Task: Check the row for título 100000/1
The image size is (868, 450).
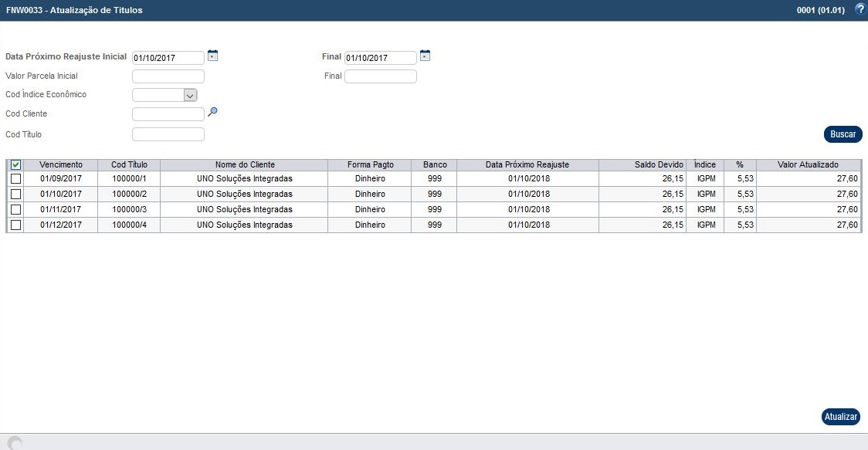Action: (x=15, y=179)
